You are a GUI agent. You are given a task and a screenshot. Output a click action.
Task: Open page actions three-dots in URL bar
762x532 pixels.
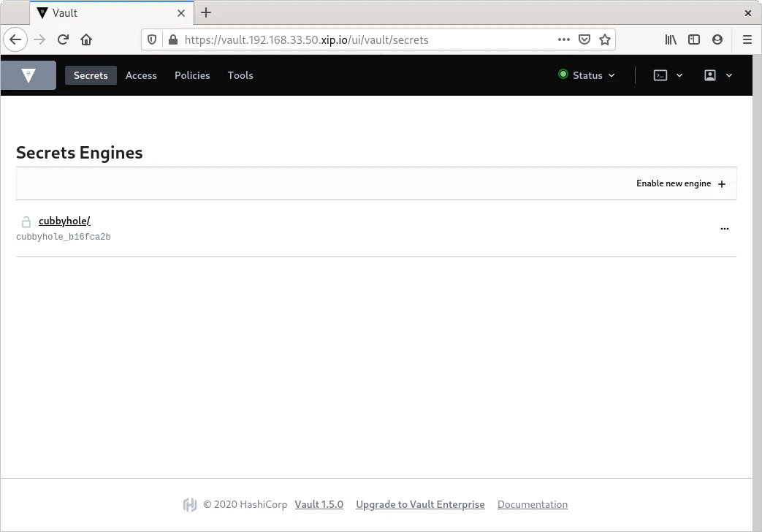click(564, 40)
